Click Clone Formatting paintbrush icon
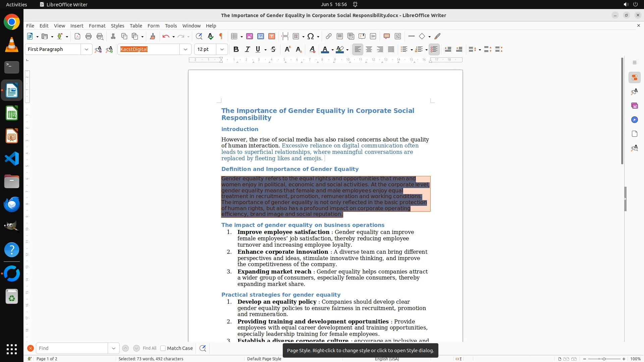 pyautogui.click(x=153, y=36)
